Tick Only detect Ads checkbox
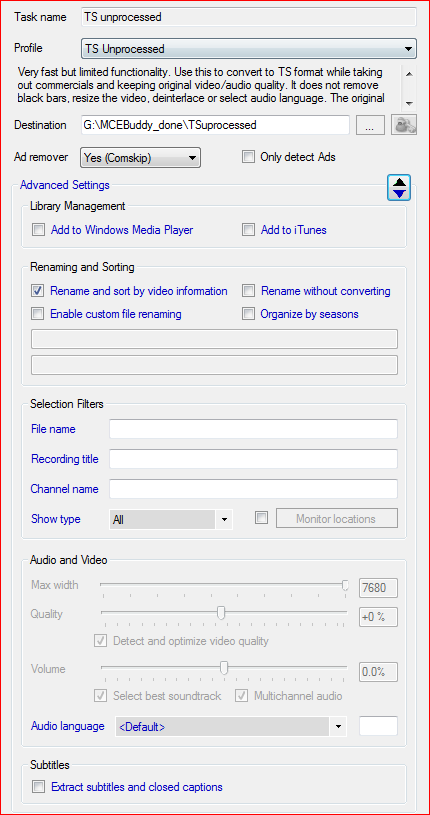Screen dimensions: 430x815 point(249,157)
